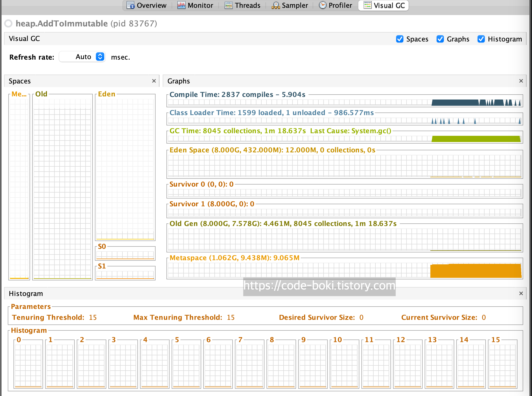Uncheck the Spaces checkbox
Image resolution: width=532 pixels, height=396 pixels.
[400, 39]
